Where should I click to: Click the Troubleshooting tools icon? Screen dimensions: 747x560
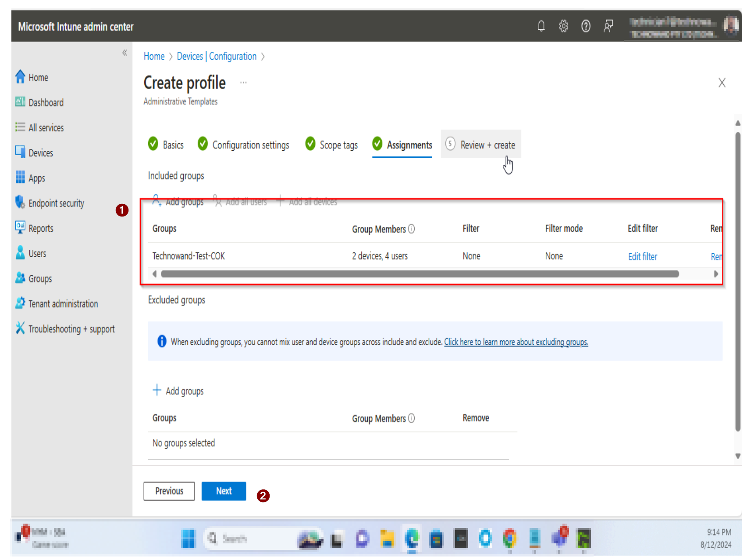point(20,328)
